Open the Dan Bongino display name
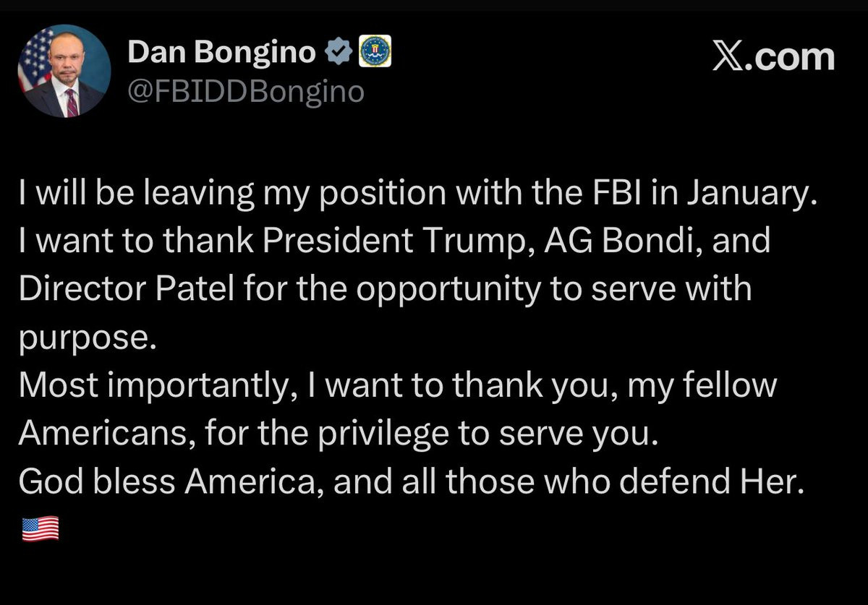 [x=221, y=53]
